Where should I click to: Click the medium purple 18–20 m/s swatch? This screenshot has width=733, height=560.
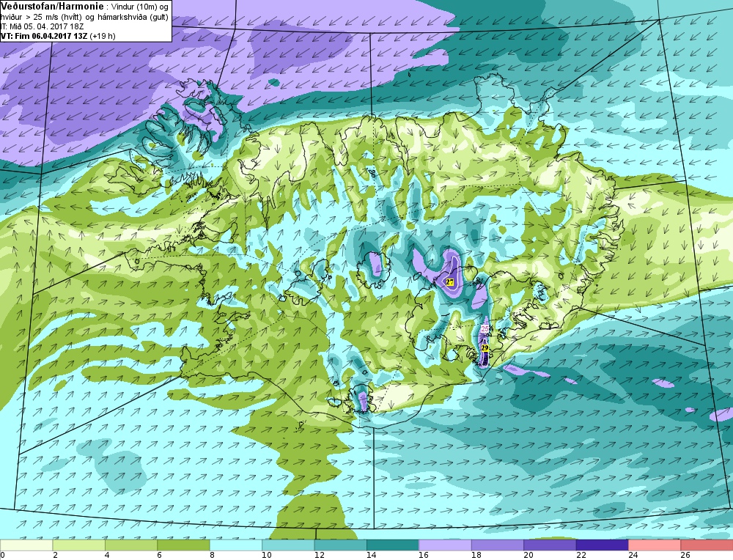(x=498, y=545)
